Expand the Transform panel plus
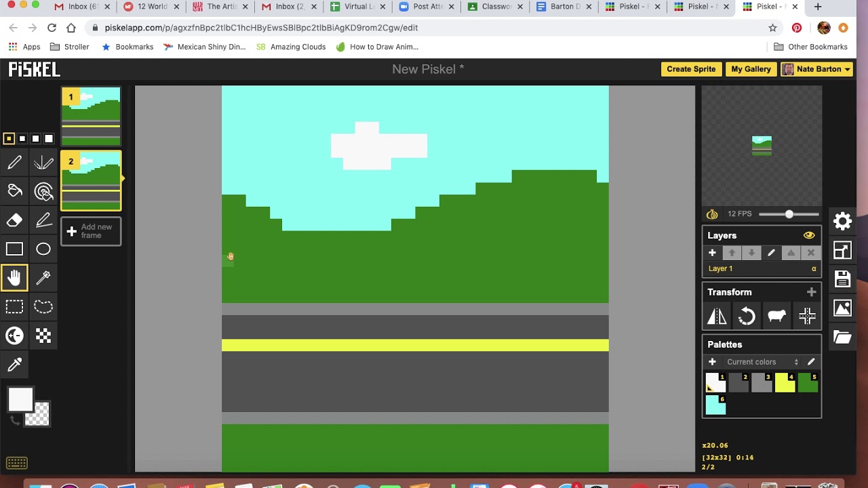 811,292
